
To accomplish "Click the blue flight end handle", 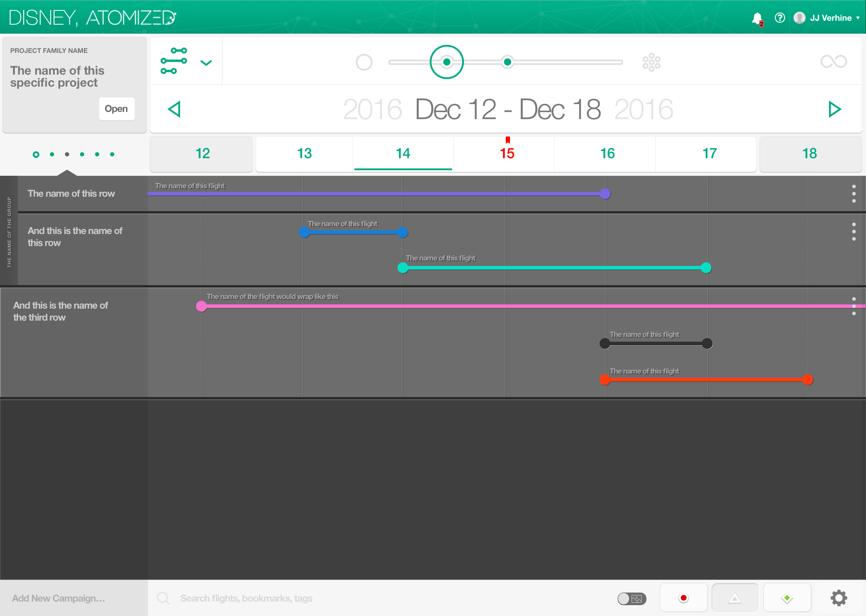I will coord(403,232).
